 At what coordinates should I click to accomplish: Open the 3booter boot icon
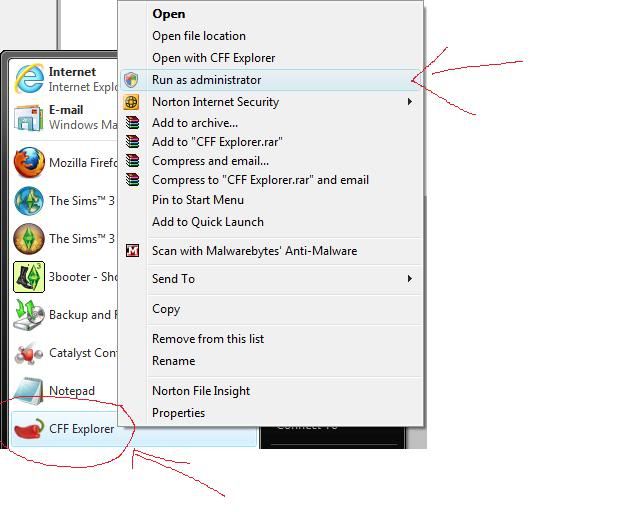(x=29, y=277)
